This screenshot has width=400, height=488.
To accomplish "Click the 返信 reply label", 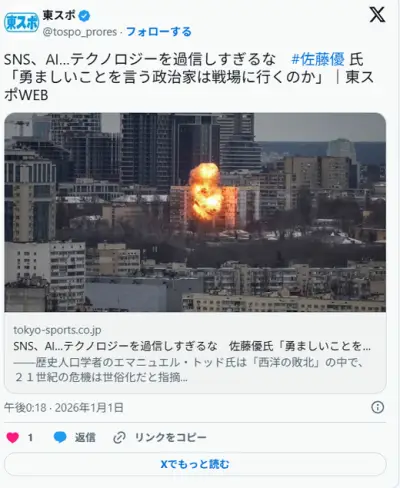I will [x=85, y=437].
